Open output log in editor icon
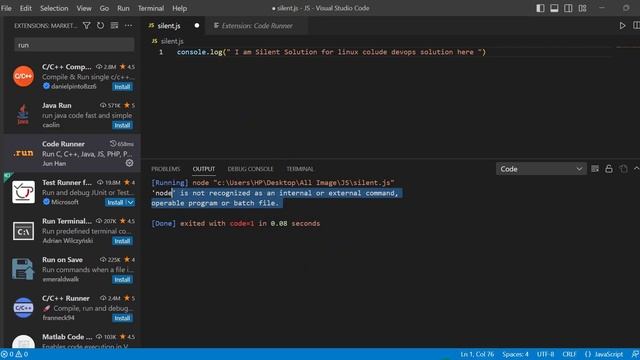Screen dimensions: 640x360 click(623, 169)
